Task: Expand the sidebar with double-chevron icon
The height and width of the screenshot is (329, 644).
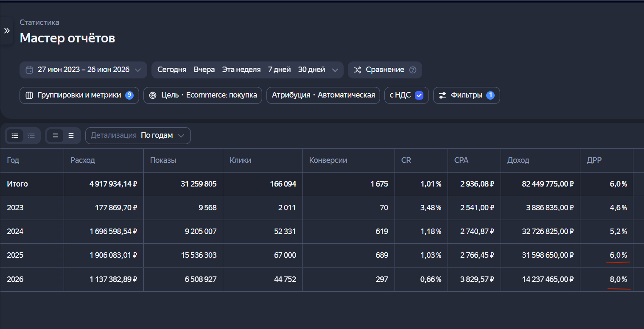Action: tap(6, 31)
